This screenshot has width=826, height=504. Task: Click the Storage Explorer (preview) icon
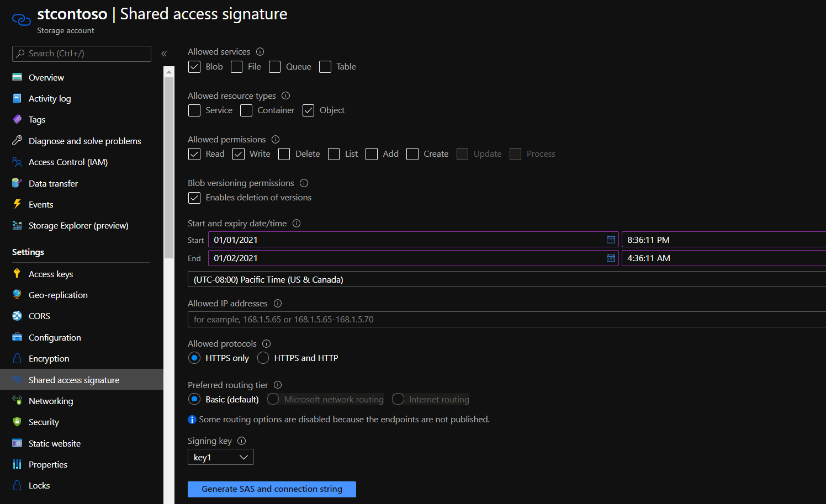click(17, 225)
